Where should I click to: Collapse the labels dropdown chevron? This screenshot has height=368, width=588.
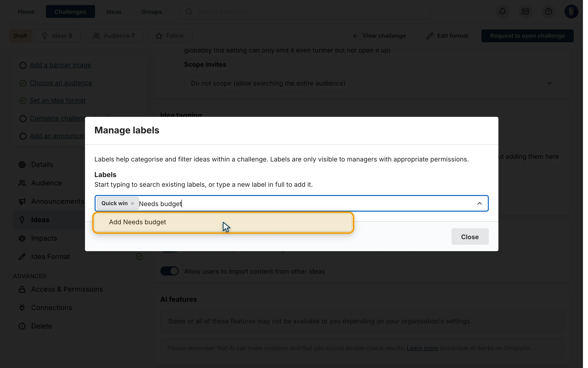[479, 203]
